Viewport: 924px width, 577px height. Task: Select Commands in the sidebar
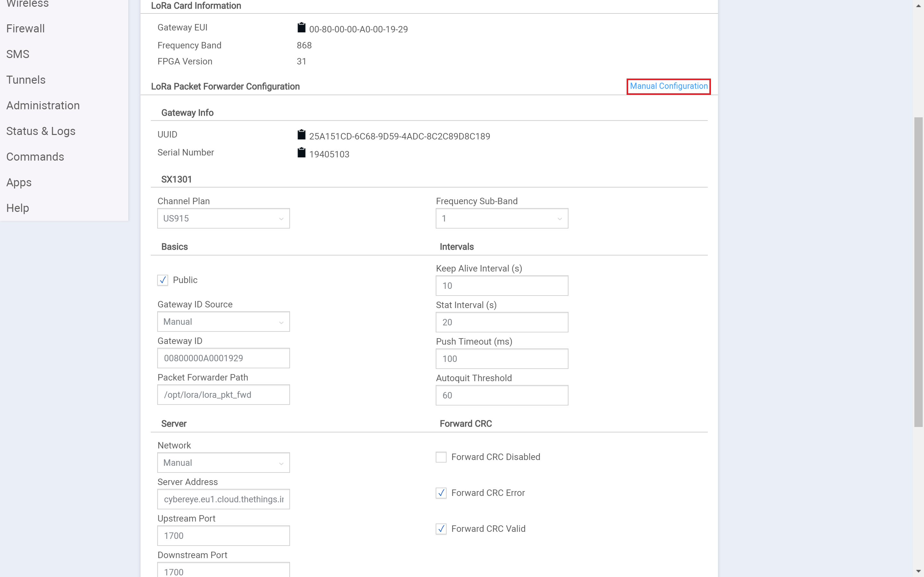[35, 156]
